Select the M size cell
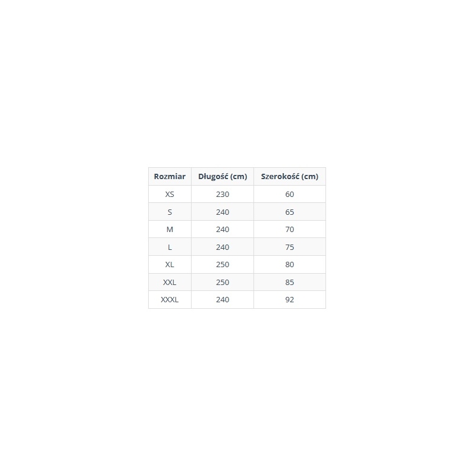This screenshot has width=476, height=476. [170, 229]
